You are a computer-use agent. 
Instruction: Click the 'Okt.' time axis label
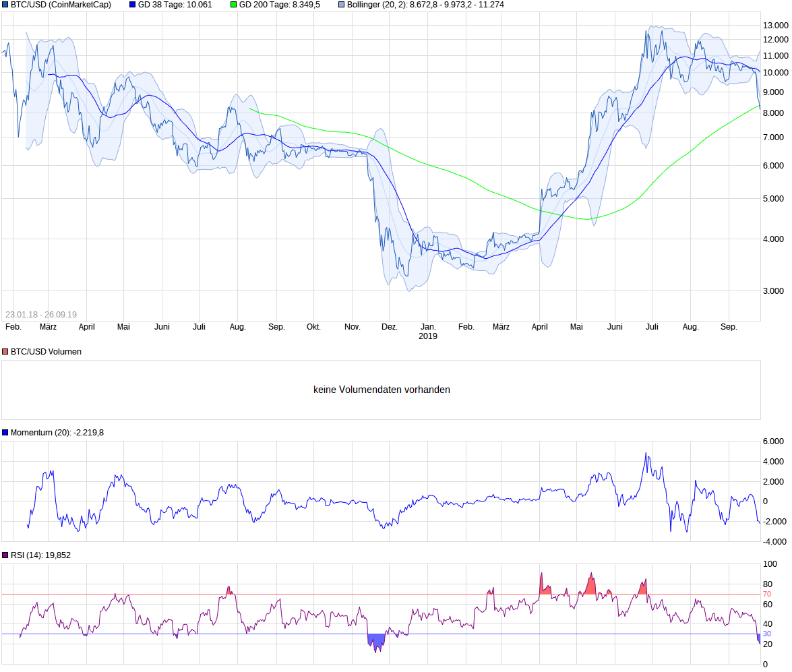click(x=313, y=327)
